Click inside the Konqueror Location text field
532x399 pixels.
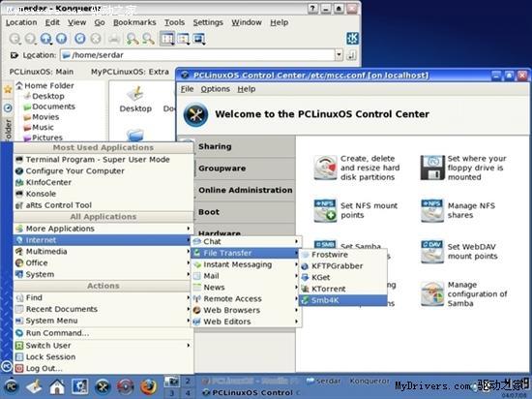[198, 55]
